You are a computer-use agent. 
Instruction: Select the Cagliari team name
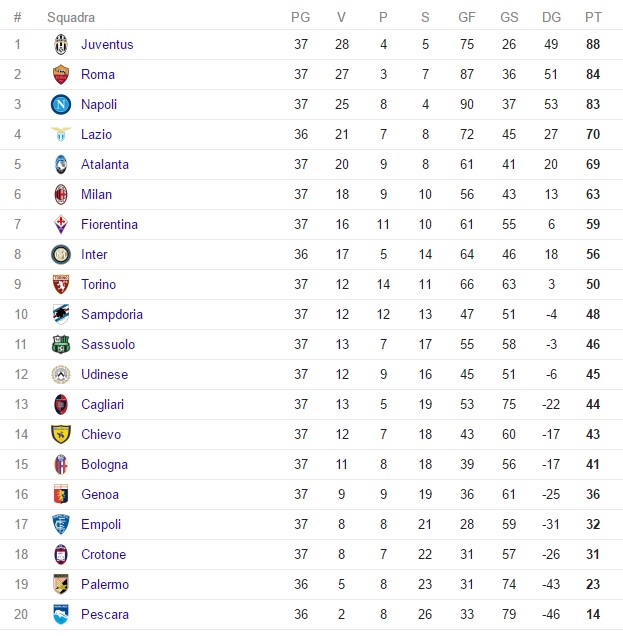[x=103, y=404]
